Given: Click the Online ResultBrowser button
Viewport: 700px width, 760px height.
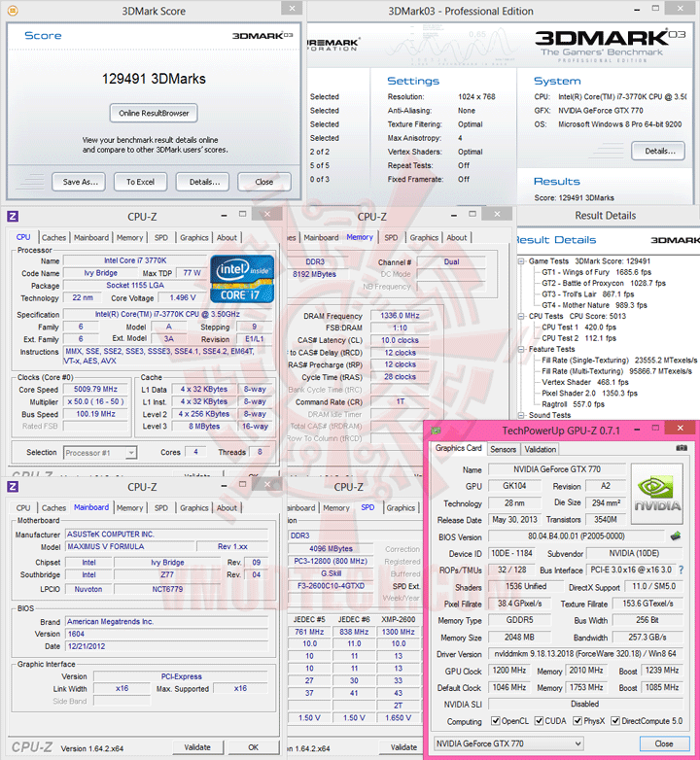Looking at the screenshot, I should click(154, 113).
